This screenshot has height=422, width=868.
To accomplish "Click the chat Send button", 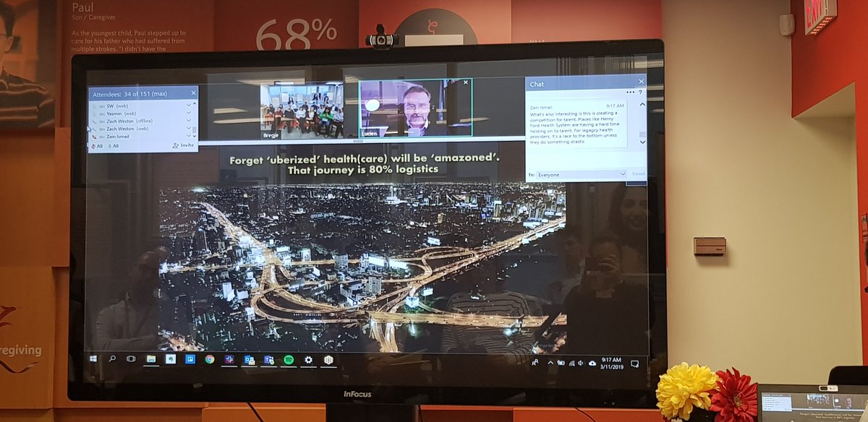I will click(x=638, y=174).
